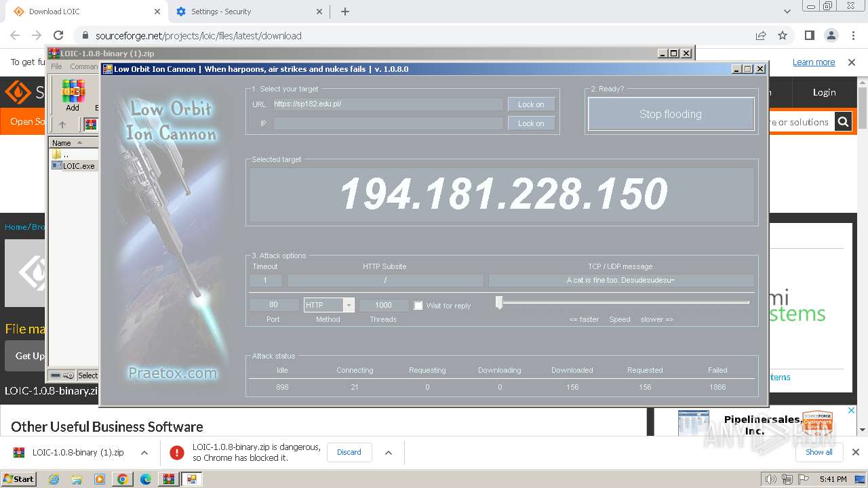The width and height of the screenshot is (868, 488).
Task: Open the Method dropdown showing HTTP
Action: pos(329,305)
